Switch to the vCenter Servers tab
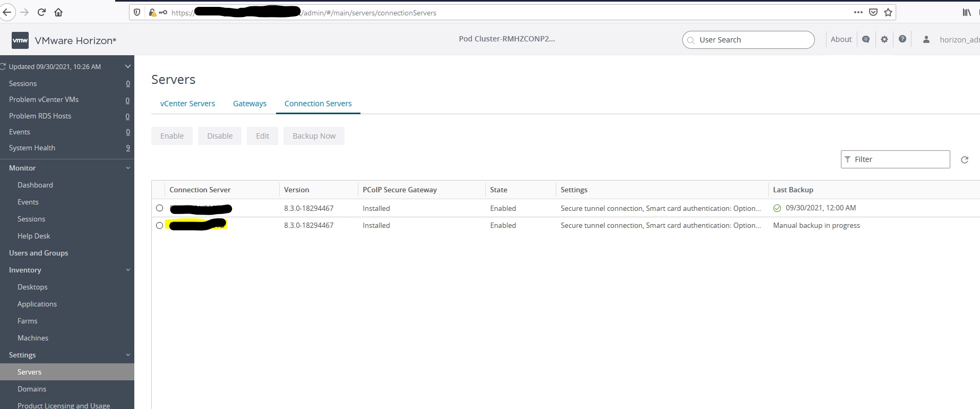 (187, 104)
